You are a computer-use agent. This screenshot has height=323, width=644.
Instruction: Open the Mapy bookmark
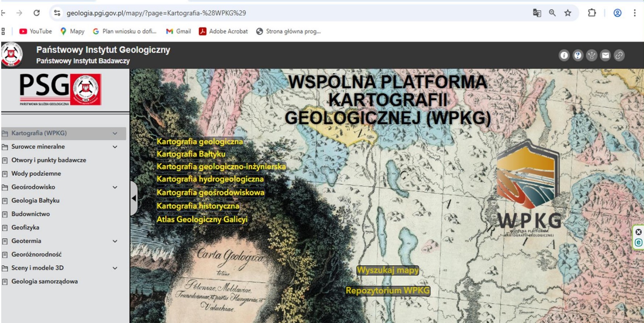(x=72, y=31)
